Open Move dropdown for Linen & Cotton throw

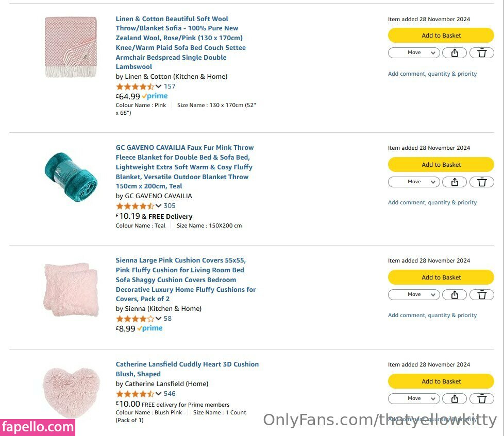pyautogui.click(x=414, y=53)
